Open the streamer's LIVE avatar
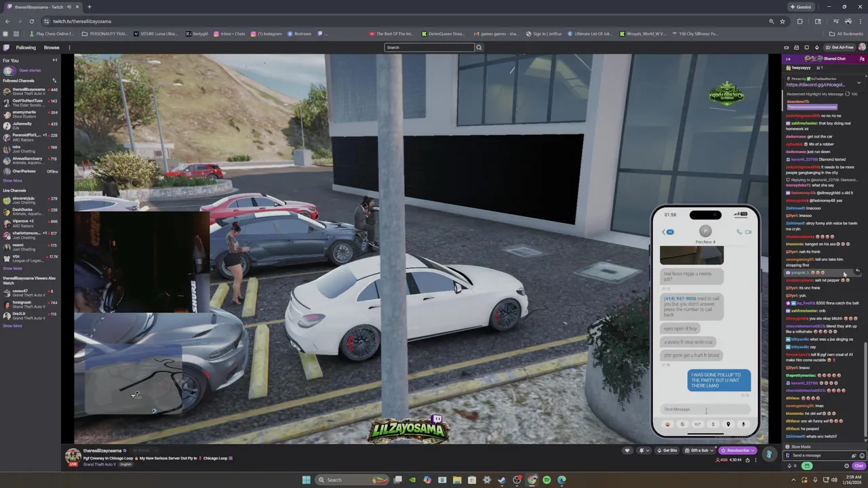This screenshot has width=868, height=488. coord(73,456)
